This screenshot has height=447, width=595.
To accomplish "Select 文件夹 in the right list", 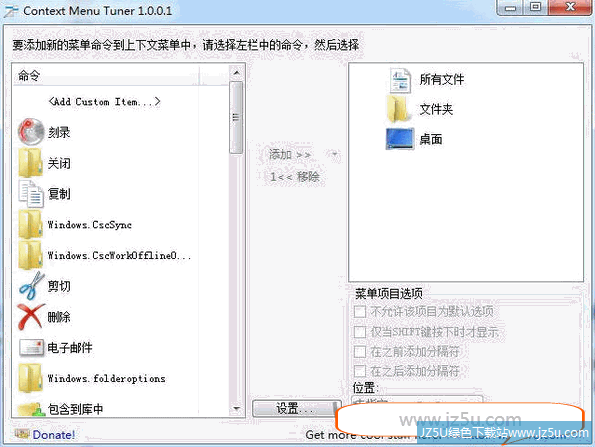I will 436,109.
